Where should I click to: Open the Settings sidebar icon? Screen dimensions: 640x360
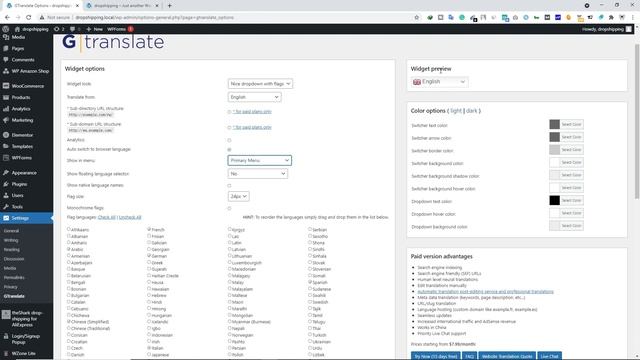6,218
